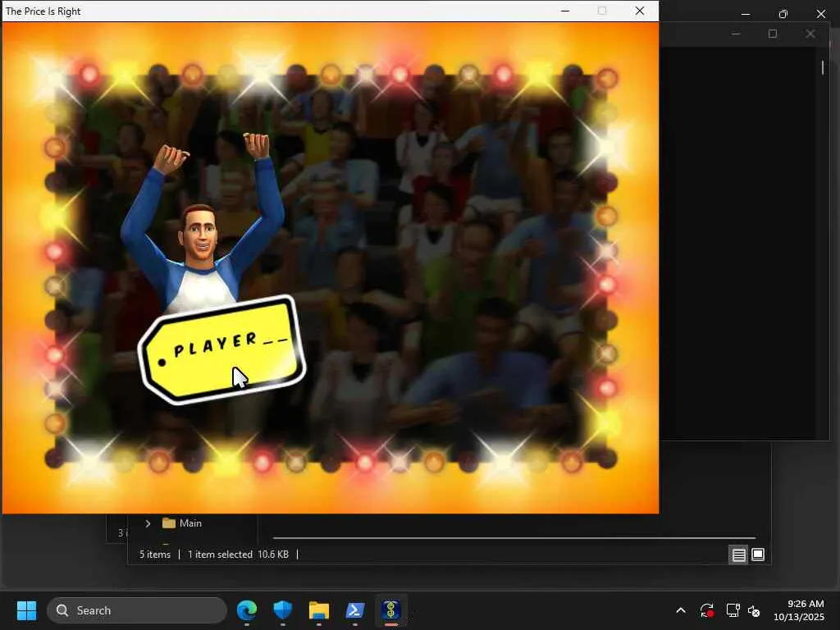Close the outermost background window
Image resolution: width=840 pixels, height=630 pixels.
click(820, 14)
